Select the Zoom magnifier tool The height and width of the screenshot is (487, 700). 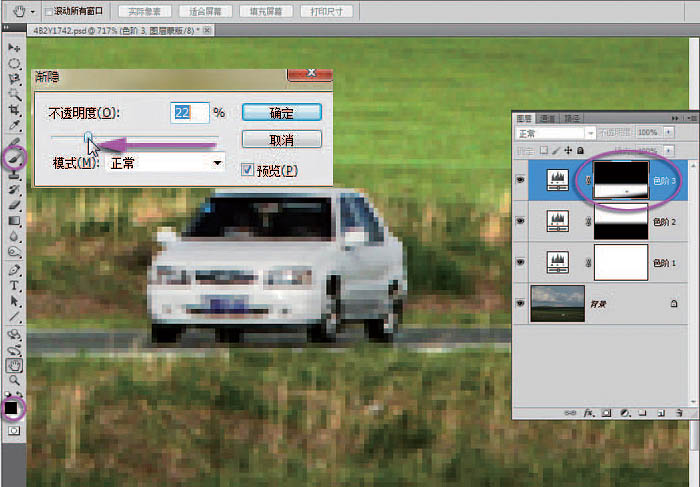pyautogui.click(x=14, y=381)
